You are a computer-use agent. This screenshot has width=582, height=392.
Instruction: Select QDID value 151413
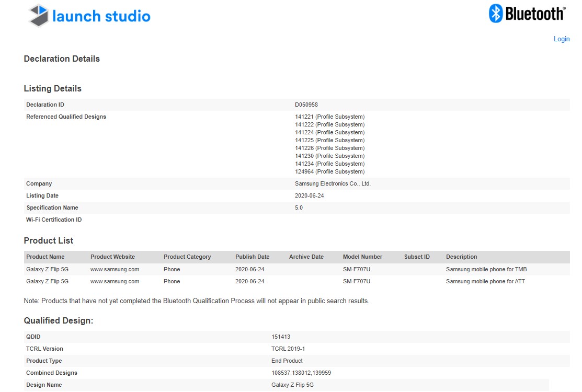(281, 337)
